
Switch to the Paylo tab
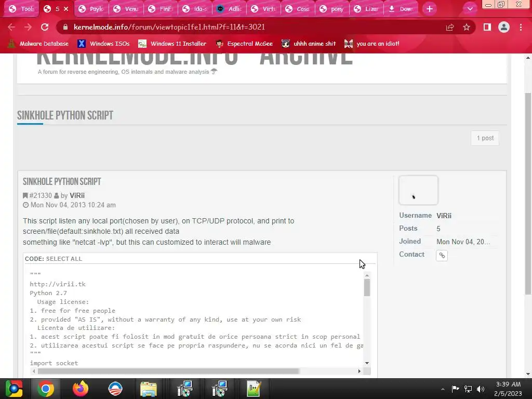click(91, 9)
